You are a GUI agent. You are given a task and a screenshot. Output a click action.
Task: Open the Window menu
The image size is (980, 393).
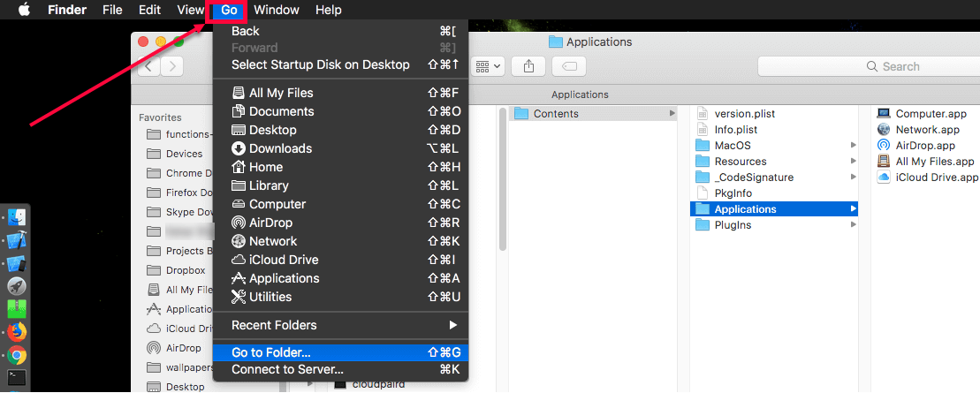click(x=277, y=10)
